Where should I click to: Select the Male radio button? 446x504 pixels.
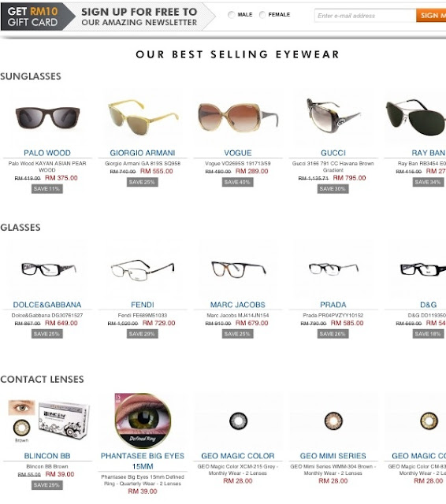[231, 15]
